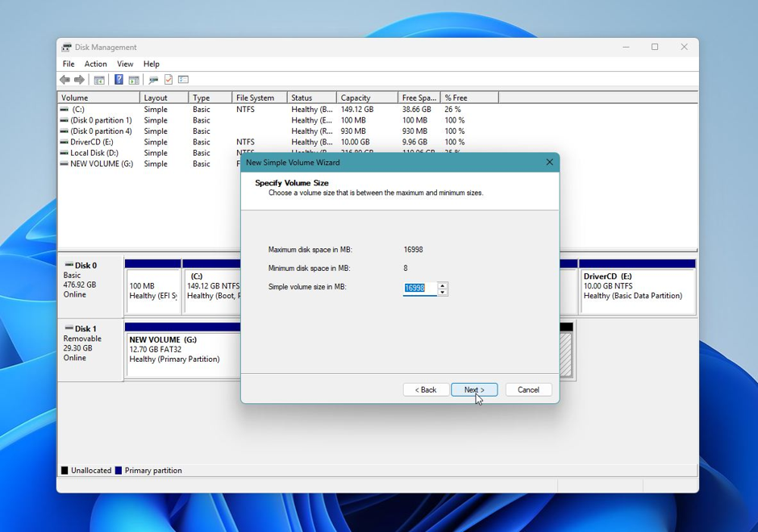Image resolution: width=758 pixels, height=532 pixels.
Task: Sort by the Status column header
Action: [x=312, y=98]
